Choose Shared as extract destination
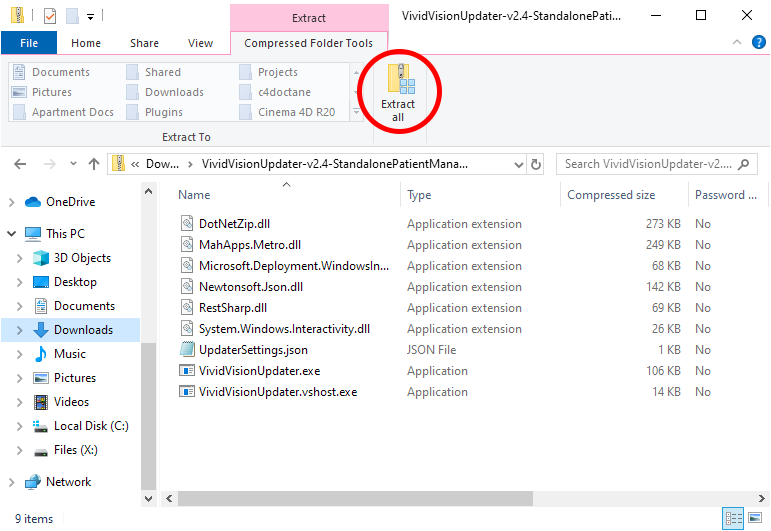 click(154, 72)
